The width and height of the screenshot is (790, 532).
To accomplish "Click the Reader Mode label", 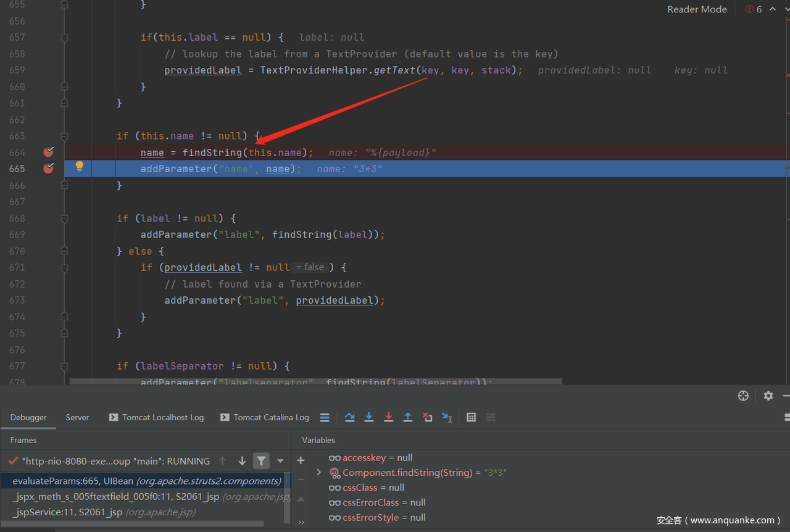I will (x=697, y=9).
